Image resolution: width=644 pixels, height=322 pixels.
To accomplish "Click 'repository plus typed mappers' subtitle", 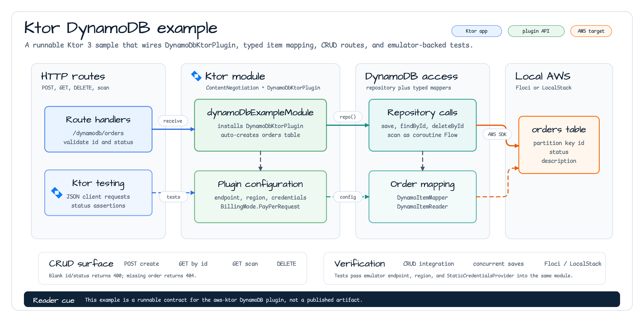I will (409, 88).
